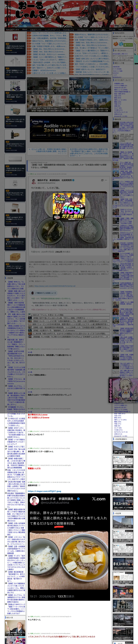Go to previous article about 中国軍 艦船110隻超
138x644 pixels.
(x=48, y=151)
